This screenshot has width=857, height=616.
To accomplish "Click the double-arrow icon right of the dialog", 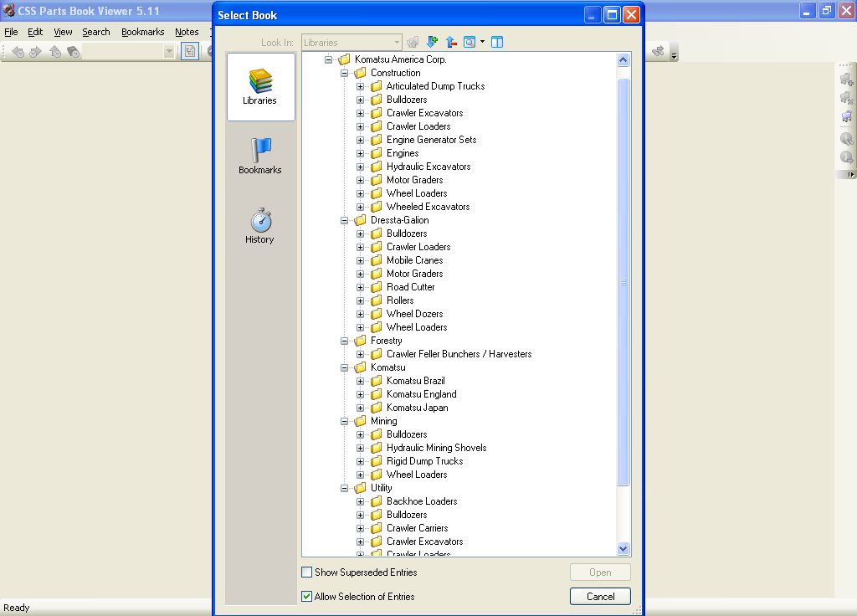I will (658, 51).
